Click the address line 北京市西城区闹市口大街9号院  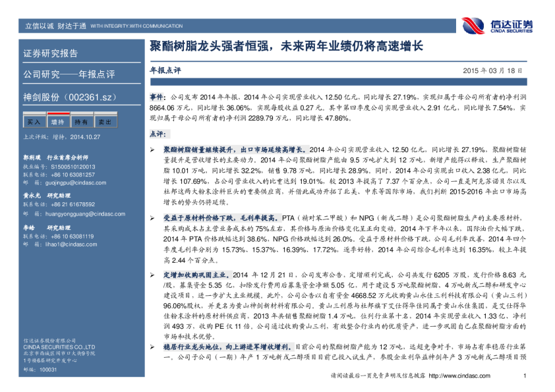point(59,353)
